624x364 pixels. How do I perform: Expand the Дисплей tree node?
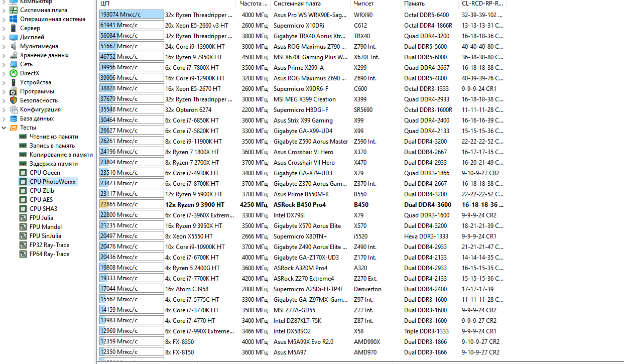pyautogui.click(x=4, y=37)
